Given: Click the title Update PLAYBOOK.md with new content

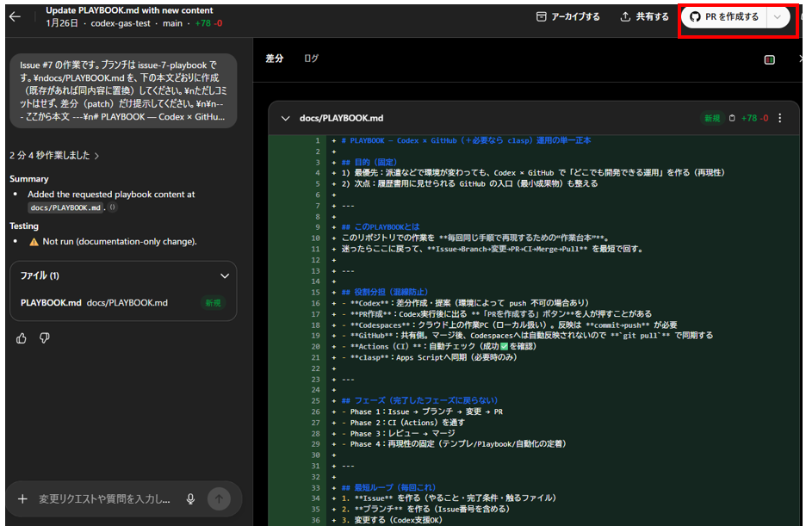Looking at the screenshot, I should (129, 10).
